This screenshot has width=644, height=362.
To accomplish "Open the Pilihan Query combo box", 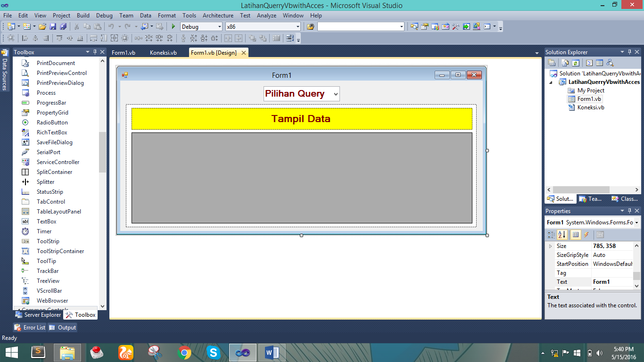I will (x=301, y=94).
